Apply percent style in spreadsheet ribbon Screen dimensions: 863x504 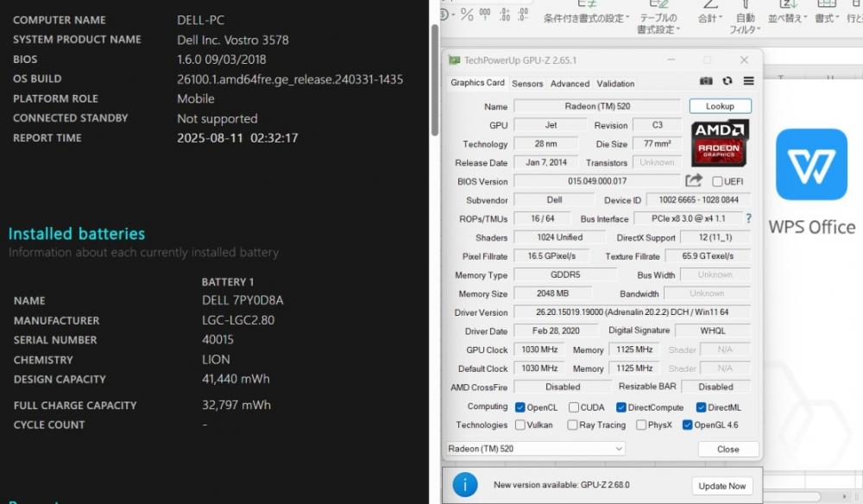pyautogui.click(x=467, y=15)
